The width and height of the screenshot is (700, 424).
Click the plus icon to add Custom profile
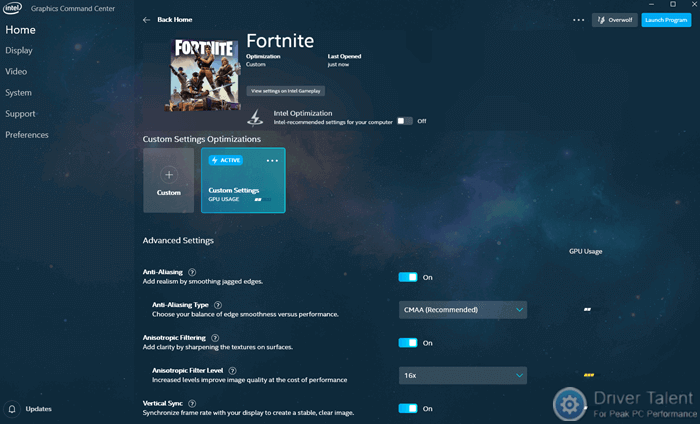[169, 175]
